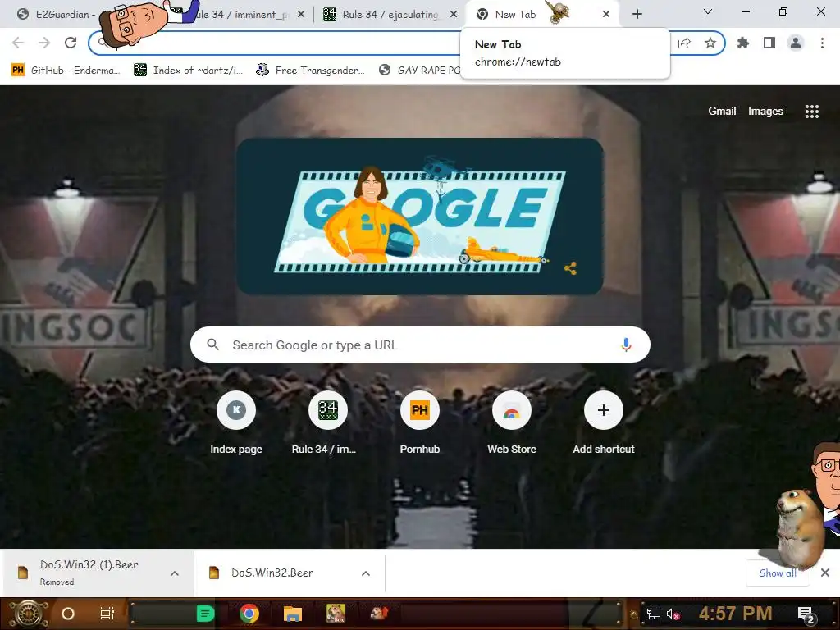The image size is (840, 630).
Task: Open the GitHub - Enderma... bookmark
Action: [66, 70]
